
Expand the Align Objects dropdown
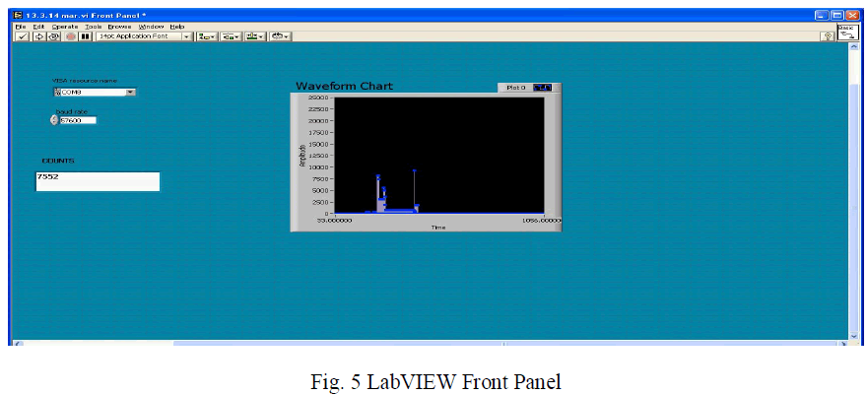coord(206,36)
